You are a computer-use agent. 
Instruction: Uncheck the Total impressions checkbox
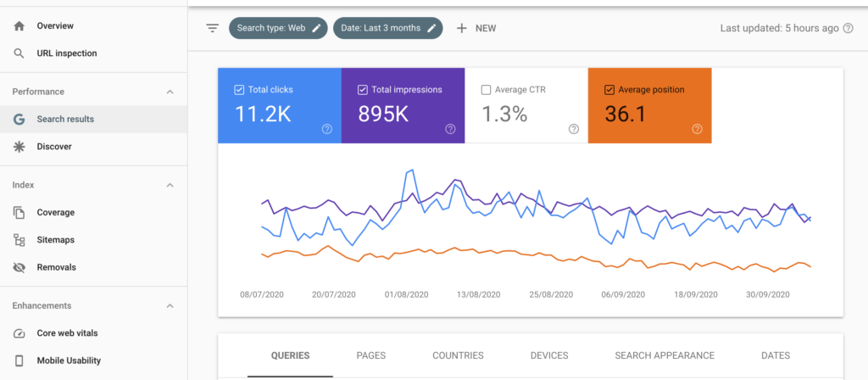(x=363, y=90)
